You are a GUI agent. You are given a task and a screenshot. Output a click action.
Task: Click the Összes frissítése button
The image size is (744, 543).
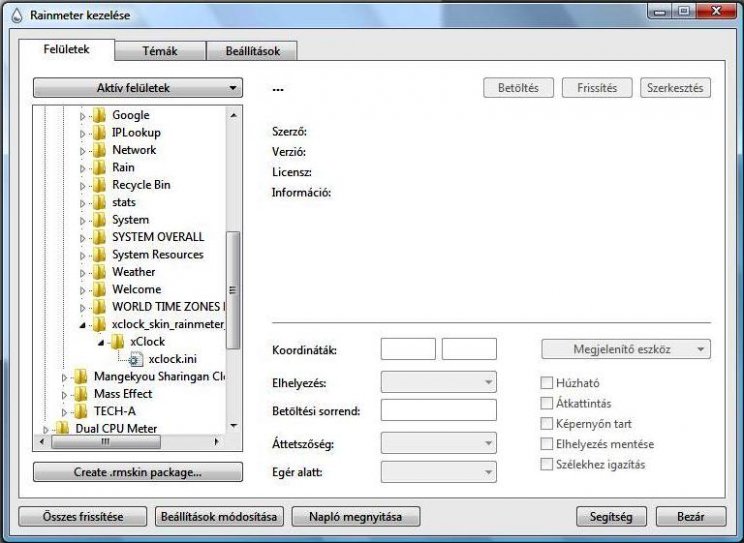pyautogui.click(x=83, y=516)
